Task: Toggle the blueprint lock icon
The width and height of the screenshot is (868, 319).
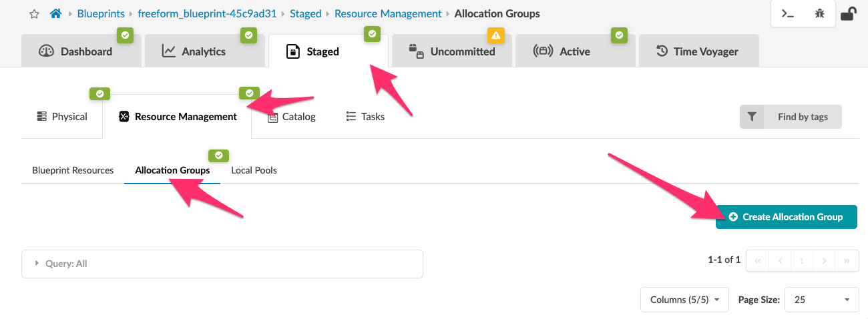Action: coord(848,13)
